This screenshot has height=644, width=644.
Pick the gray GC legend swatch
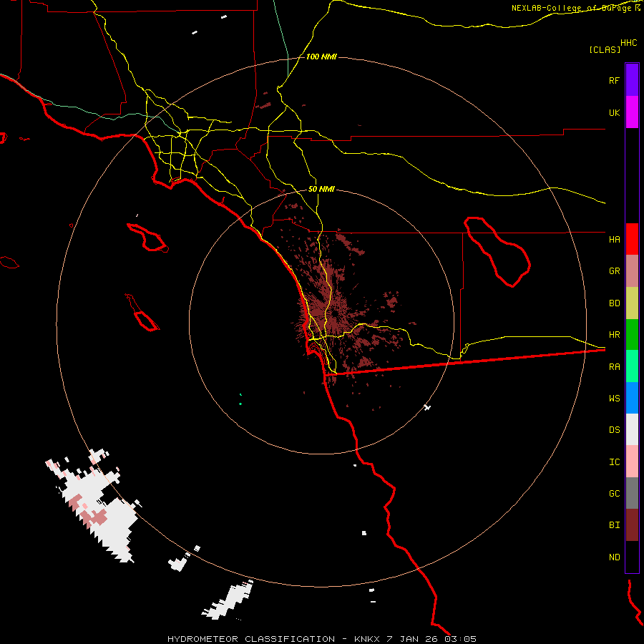[632, 493]
